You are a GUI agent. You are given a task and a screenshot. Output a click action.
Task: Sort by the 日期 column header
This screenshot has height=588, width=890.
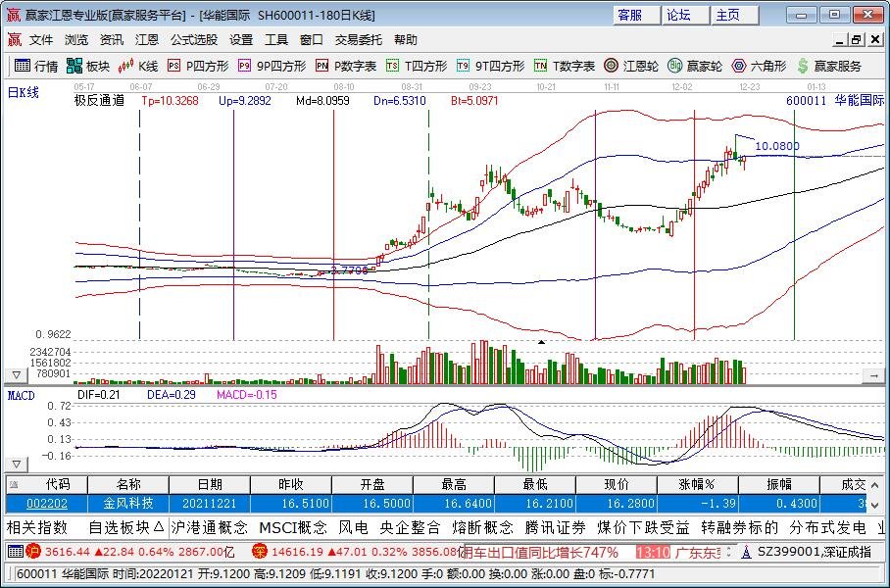pyautogui.click(x=210, y=484)
